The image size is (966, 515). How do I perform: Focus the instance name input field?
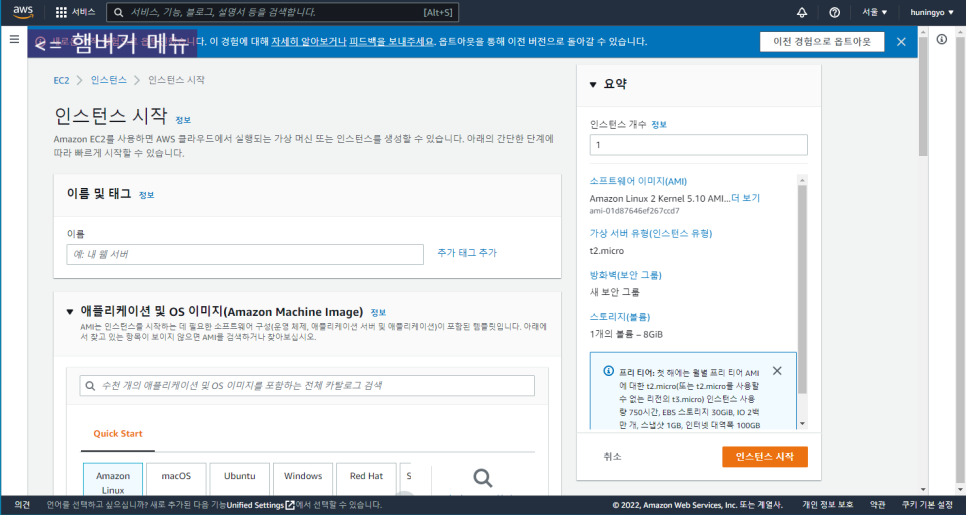(x=245, y=254)
